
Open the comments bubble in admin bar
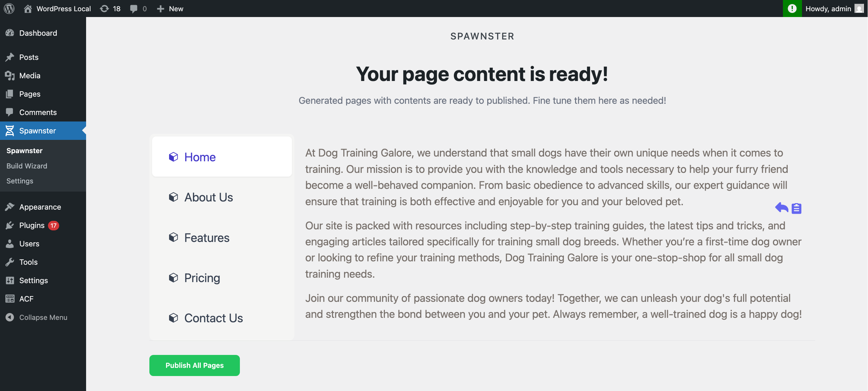coord(138,9)
